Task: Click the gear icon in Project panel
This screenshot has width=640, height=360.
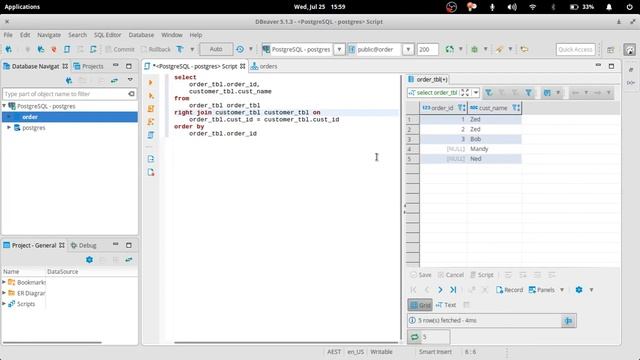Action: pyautogui.click(x=89, y=260)
